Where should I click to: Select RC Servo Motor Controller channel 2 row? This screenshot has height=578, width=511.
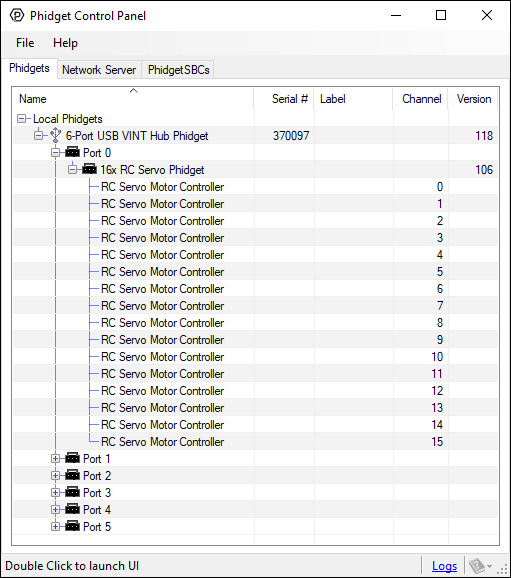click(256, 220)
